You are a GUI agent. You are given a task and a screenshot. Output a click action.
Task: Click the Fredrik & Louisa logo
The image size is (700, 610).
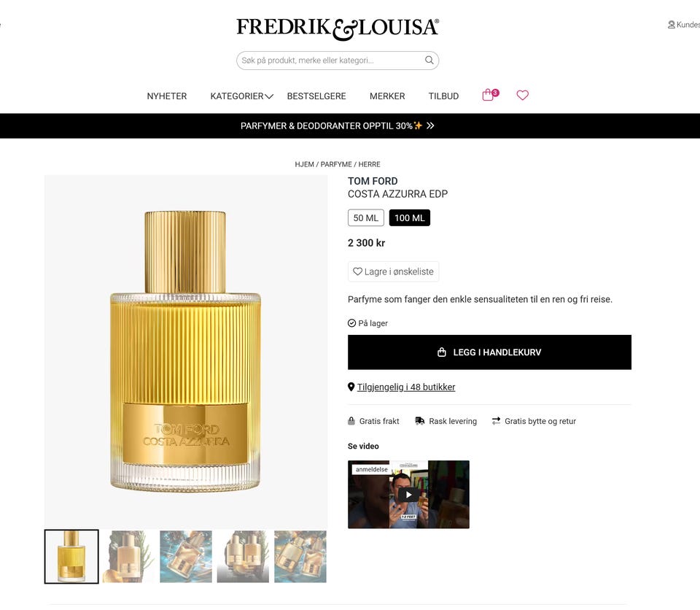point(338,28)
